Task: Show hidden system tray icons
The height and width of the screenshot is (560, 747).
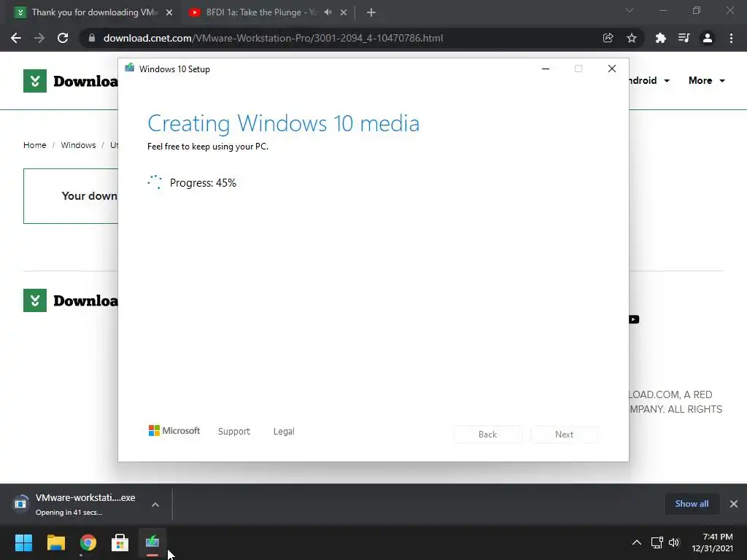Action: pyautogui.click(x=636, y=542)
